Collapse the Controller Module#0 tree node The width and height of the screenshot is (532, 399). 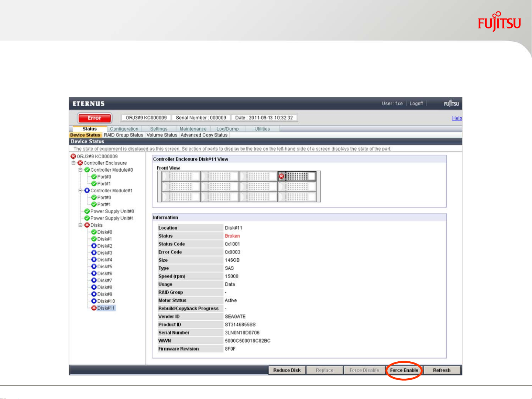80,170
